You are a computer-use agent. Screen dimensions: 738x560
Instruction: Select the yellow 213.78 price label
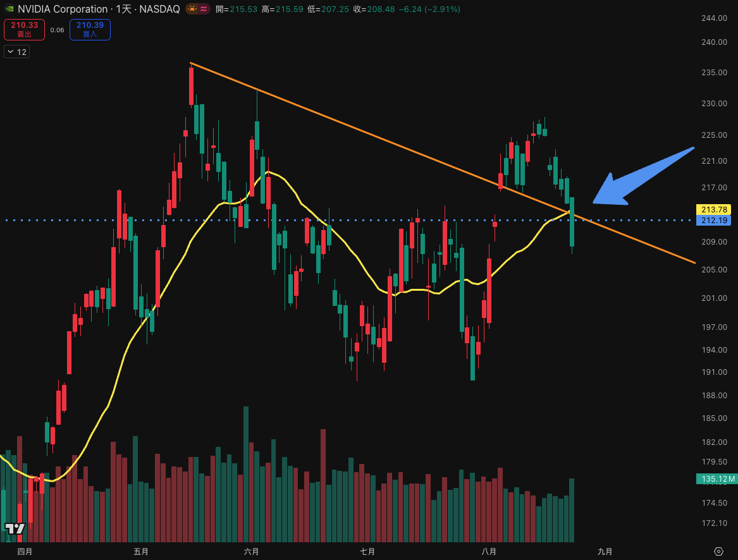[x=713, y=209]
